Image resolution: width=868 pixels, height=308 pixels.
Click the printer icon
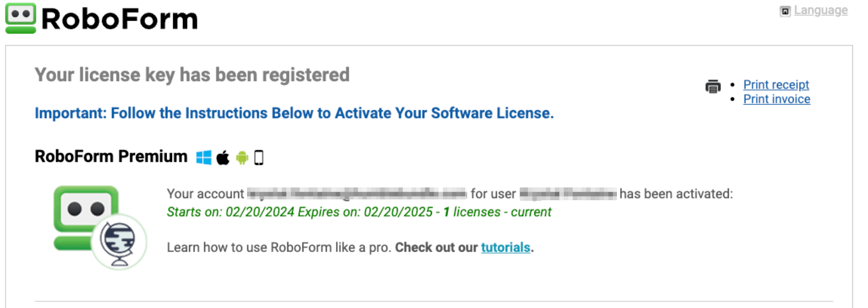[713, 86]
